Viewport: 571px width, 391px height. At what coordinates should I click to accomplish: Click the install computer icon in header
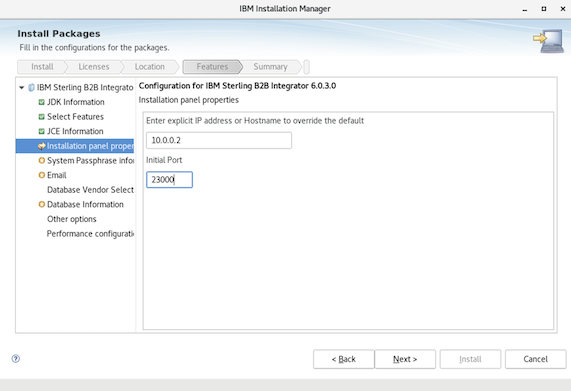click(548, 41)
